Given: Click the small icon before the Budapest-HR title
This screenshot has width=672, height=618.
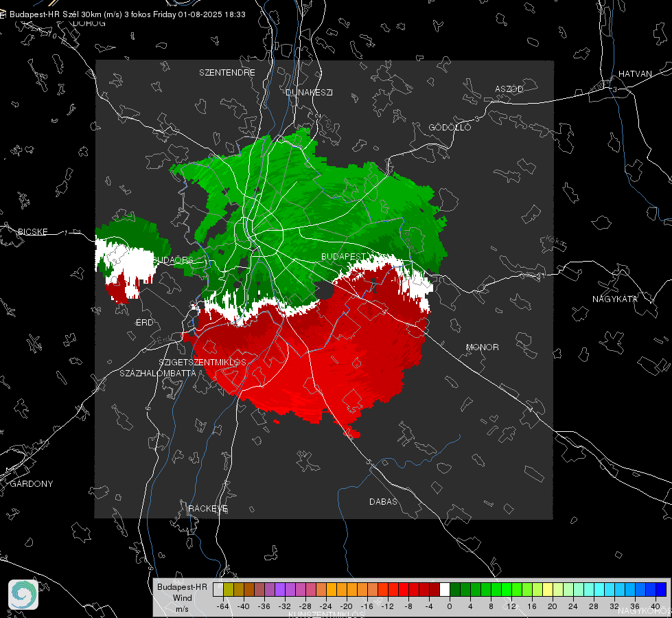Looking at the screenshot, I should click(3, 14).
